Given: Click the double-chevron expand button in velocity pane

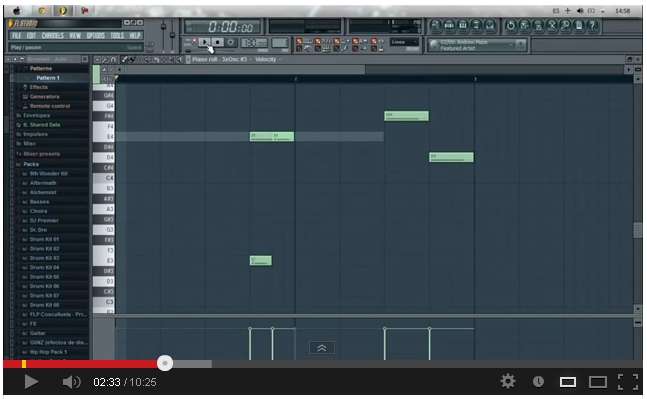Looking at the screenshot, I should click(x=322, y=348).
